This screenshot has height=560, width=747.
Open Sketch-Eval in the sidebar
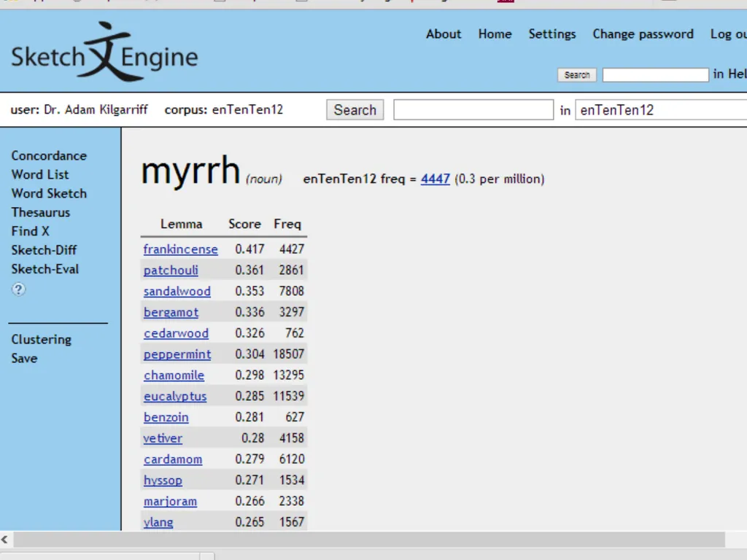[44, 269]
